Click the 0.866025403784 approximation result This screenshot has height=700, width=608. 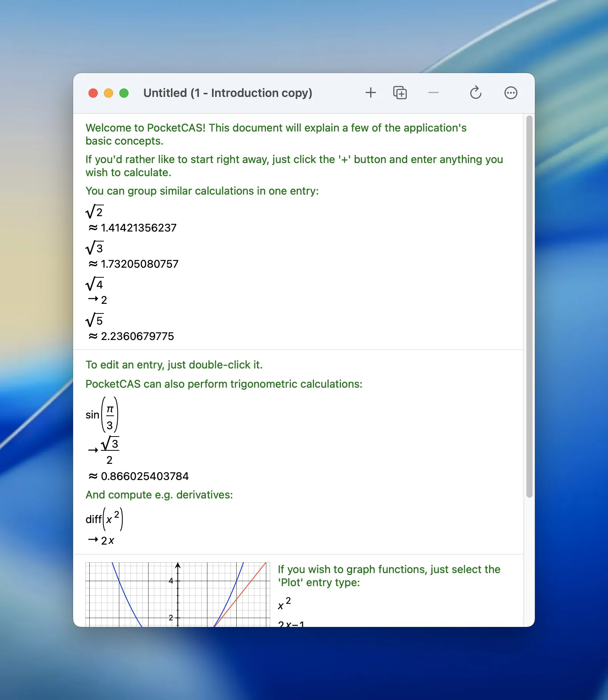144,476
